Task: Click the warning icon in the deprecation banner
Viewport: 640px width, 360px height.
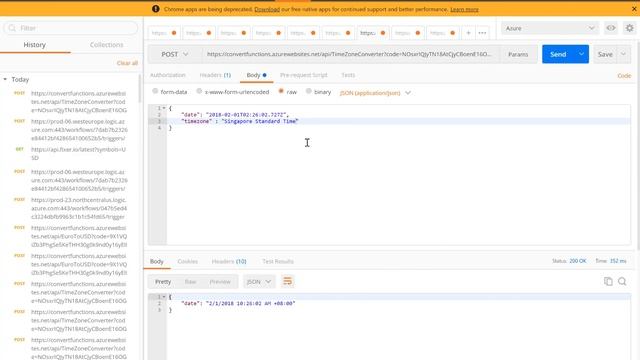Action: pyautogui.click(x=156, y=9)
